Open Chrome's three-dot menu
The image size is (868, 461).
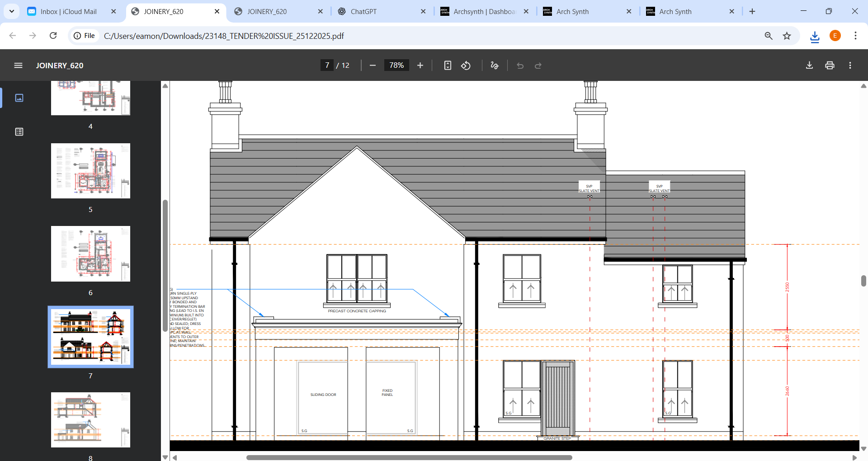[x=855, y=36]
